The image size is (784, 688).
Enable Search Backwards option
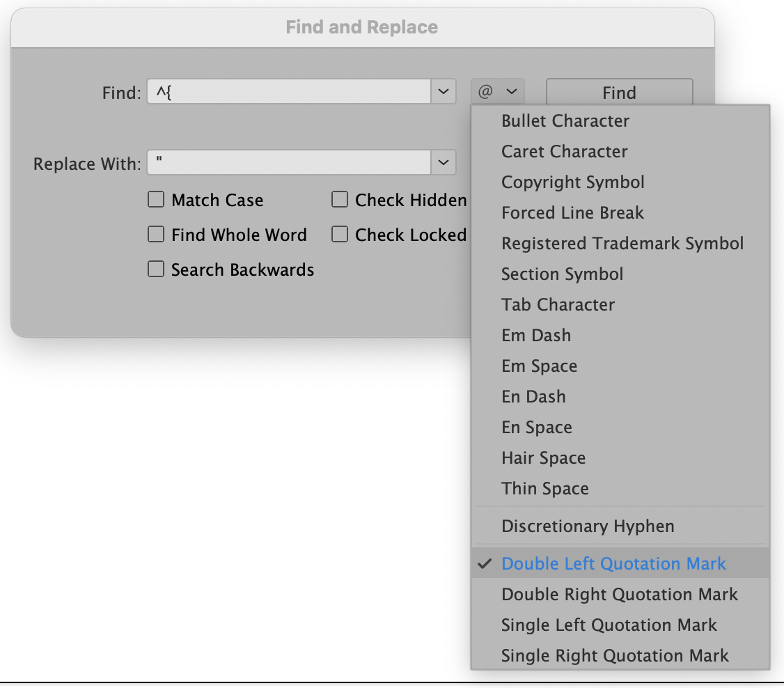156,269
